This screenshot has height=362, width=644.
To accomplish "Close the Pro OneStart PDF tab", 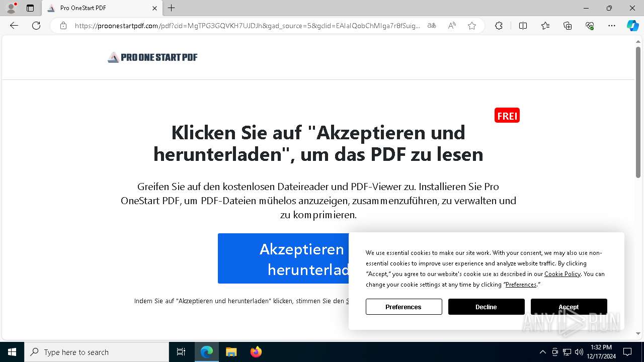I will coord(154,8).
